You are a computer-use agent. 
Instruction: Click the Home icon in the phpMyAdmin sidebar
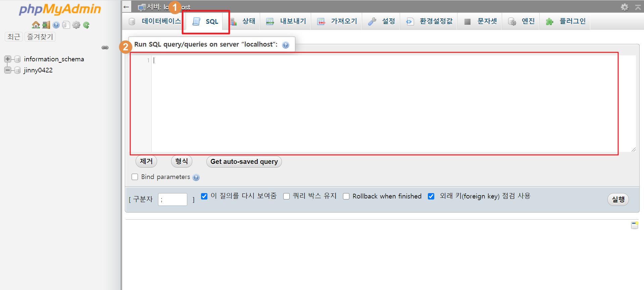(x=36, y=25)
